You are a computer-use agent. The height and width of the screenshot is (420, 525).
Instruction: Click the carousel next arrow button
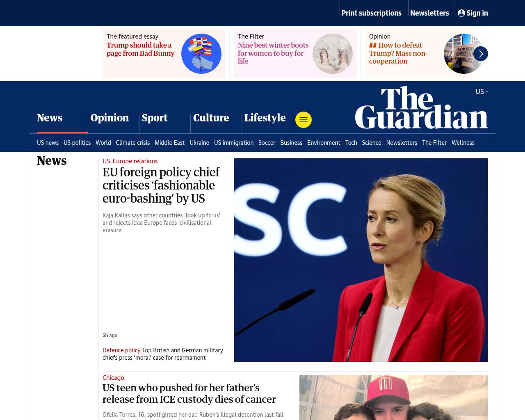[481, 54]
